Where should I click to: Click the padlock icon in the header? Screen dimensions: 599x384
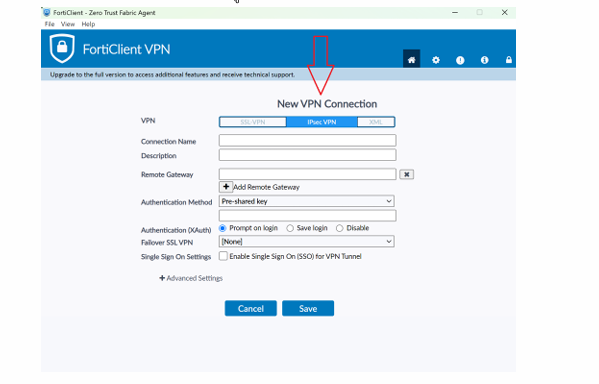point(508,60)
